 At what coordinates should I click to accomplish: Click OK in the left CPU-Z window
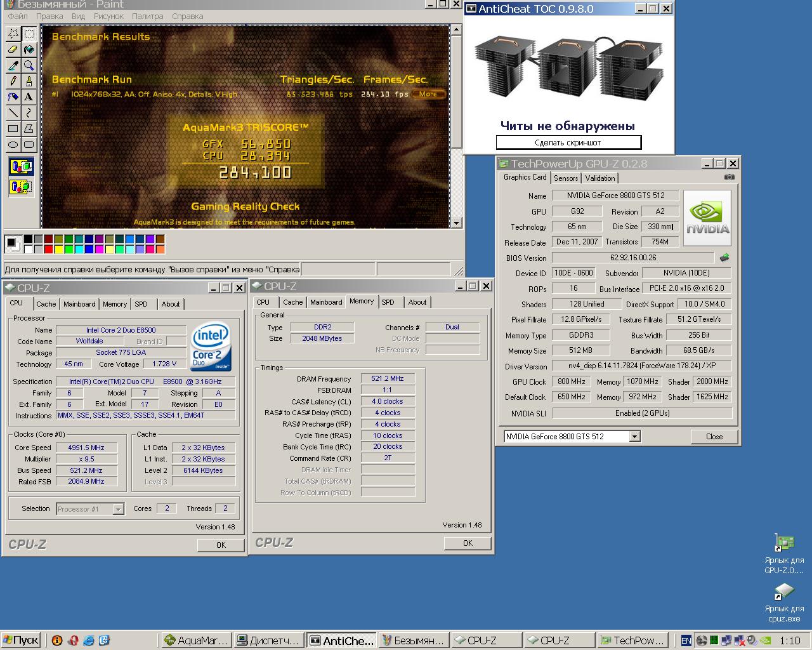click(x=221, y=545)
